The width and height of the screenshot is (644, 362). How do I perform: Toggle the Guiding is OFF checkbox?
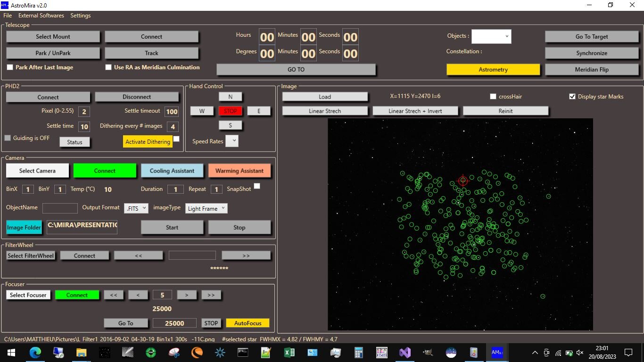(x=8, y=138)
